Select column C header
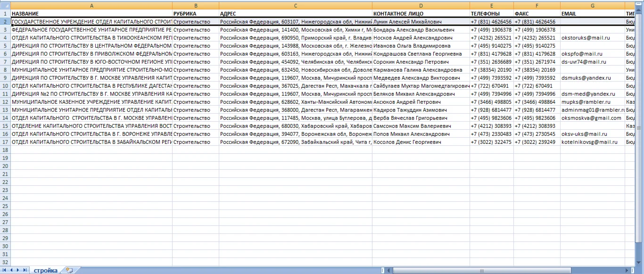 (x=296, y=6)
